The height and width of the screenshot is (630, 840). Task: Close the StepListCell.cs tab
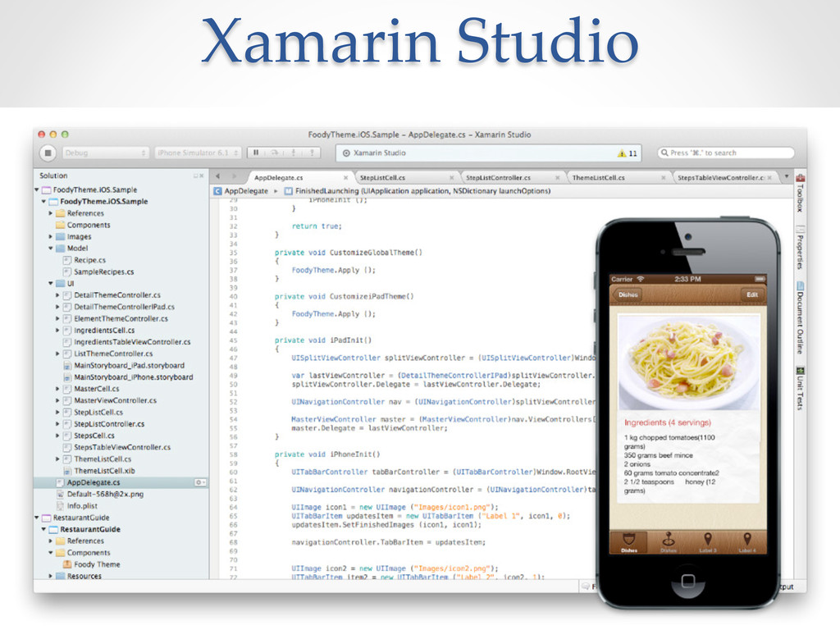(x=452, y=177)
